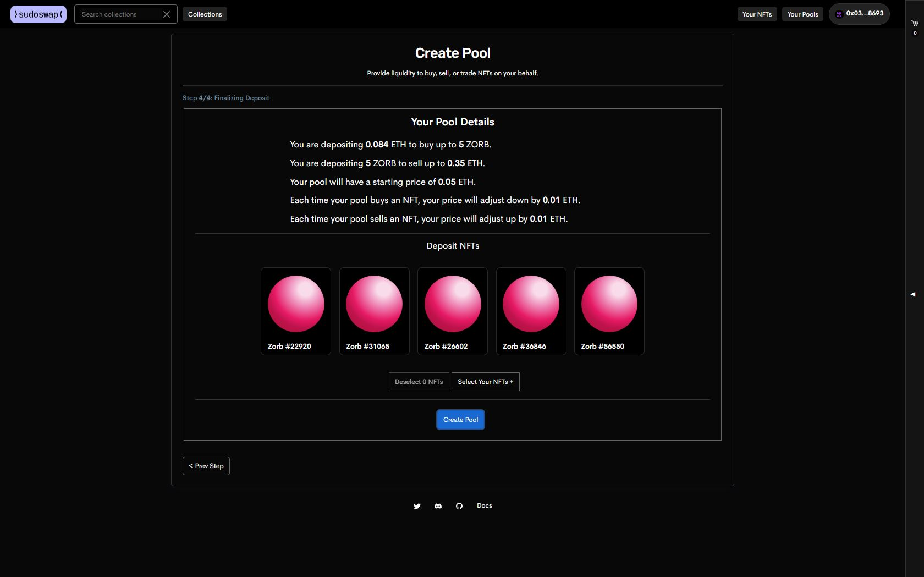
Task: Click the starting price 0.05 ETH line
Action: pos(383,182)
